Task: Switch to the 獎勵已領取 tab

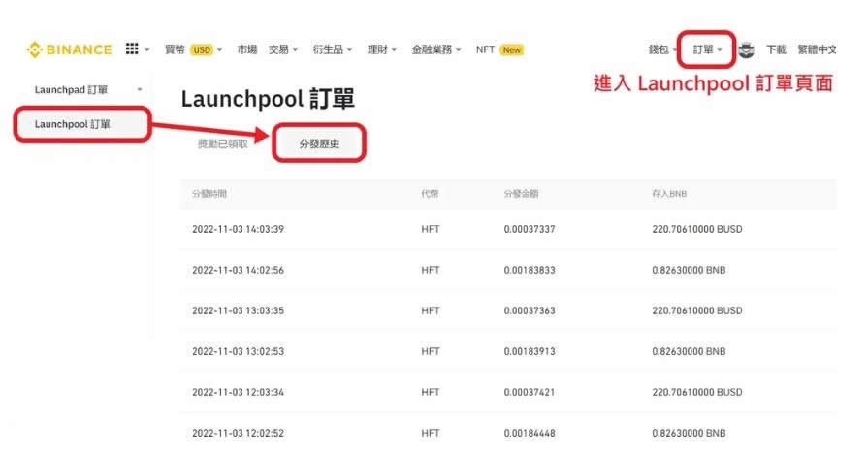Action: click(223, 144)
